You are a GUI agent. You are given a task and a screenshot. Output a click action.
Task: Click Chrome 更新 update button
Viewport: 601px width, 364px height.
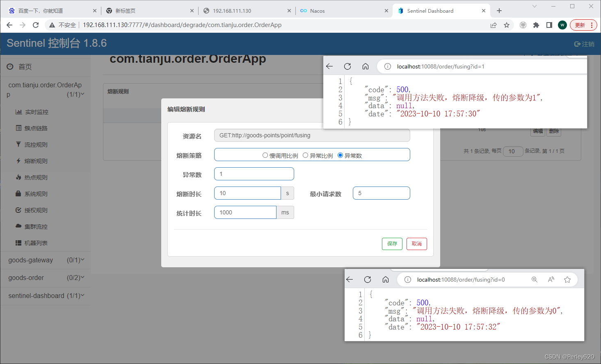[x=580, y=25]
